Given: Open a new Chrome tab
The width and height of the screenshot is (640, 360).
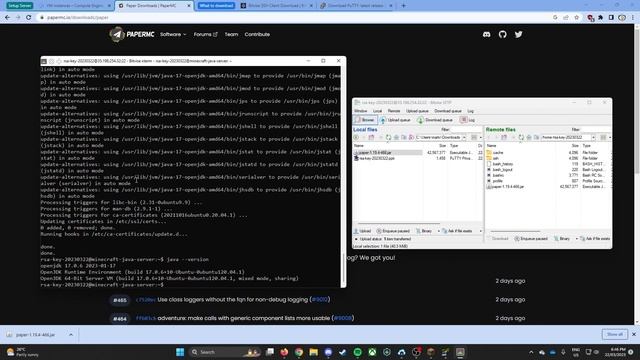Looking at the screenshot, I should point(403,6).
